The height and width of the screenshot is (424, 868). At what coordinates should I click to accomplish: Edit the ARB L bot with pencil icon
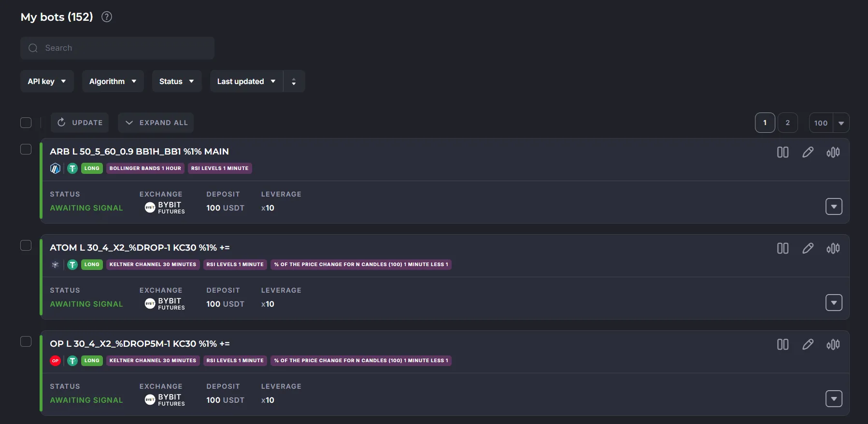pos(808,152)
